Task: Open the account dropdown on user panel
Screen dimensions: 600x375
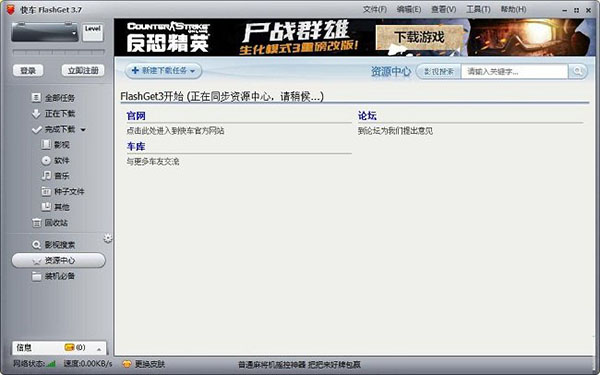Action: (x=74, y=33)
